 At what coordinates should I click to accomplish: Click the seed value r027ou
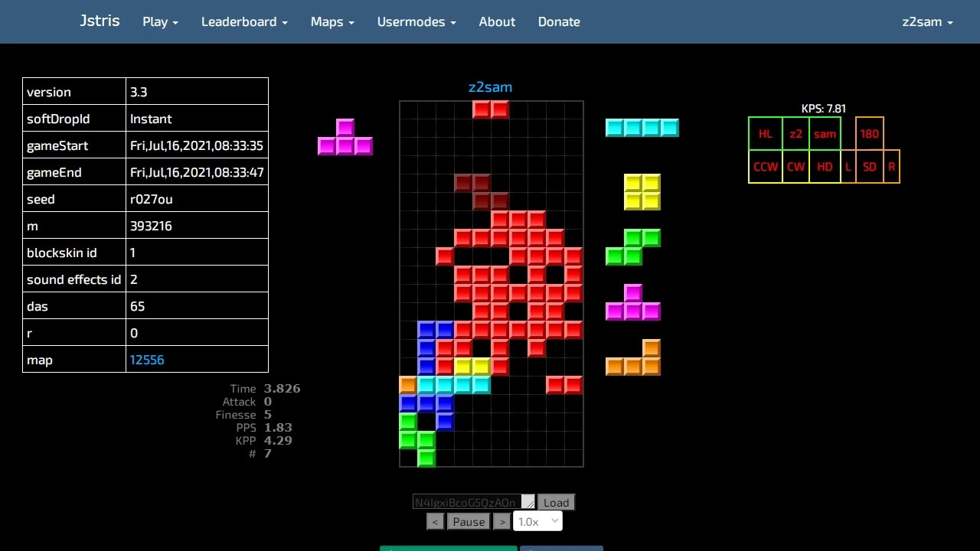pos(152,199)
